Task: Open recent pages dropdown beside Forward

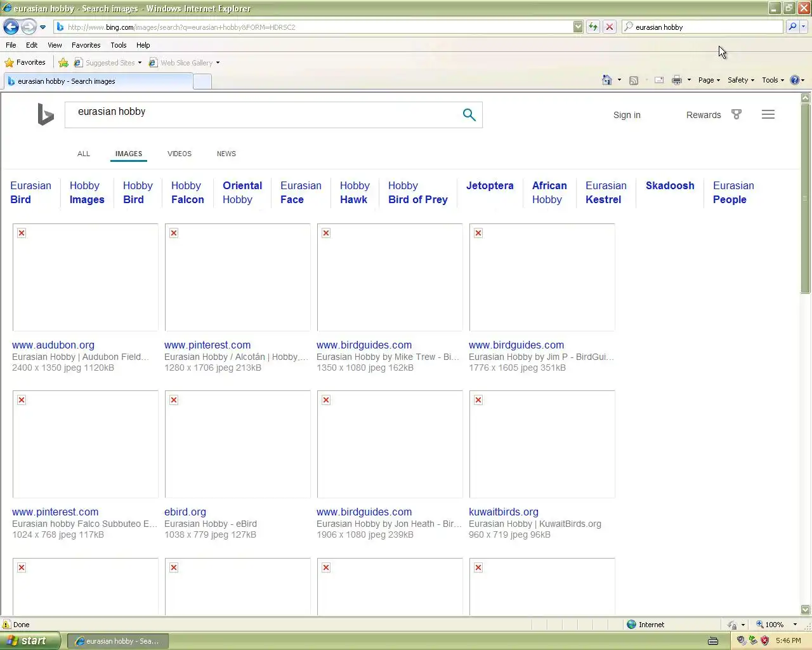Action: 43,27
